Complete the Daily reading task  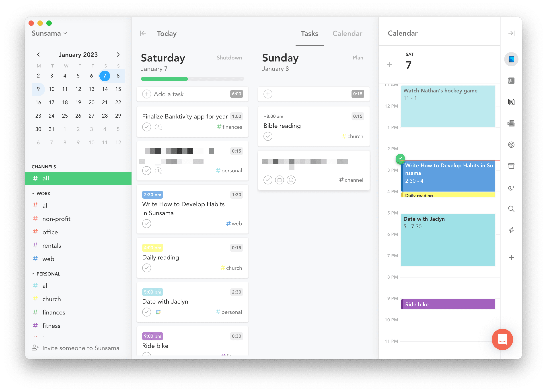coord(147,268)
